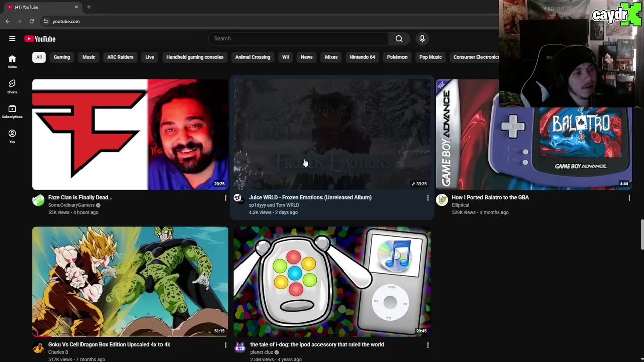Open Charles B channel avatar

[38, 347]
